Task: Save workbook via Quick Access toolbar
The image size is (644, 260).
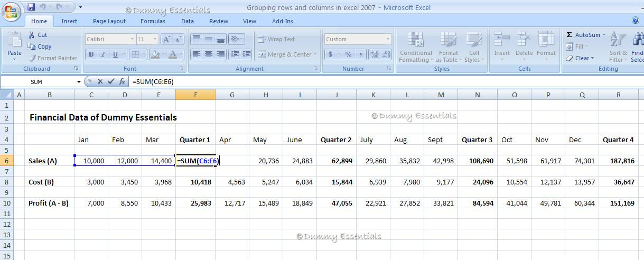Action: (31, 7)
